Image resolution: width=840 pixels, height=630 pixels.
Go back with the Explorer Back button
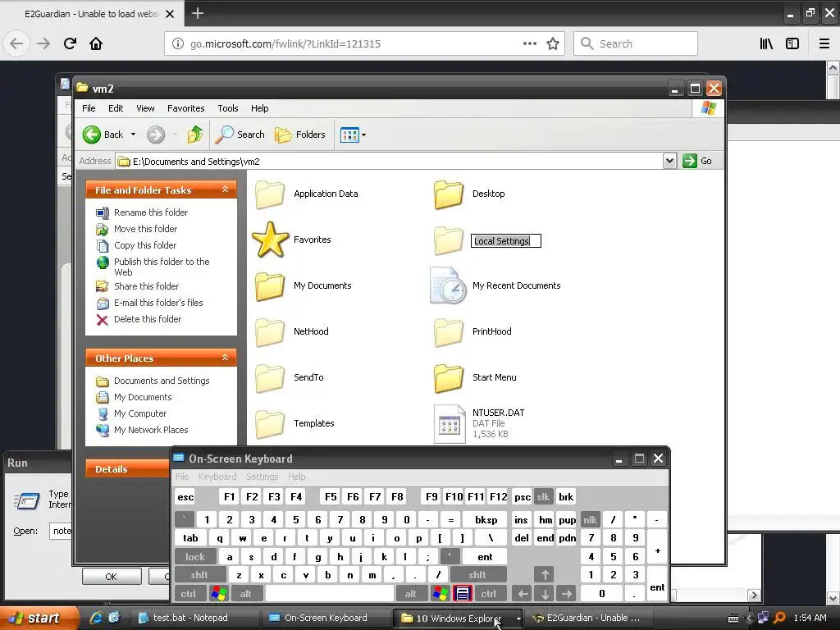[103, 135]
